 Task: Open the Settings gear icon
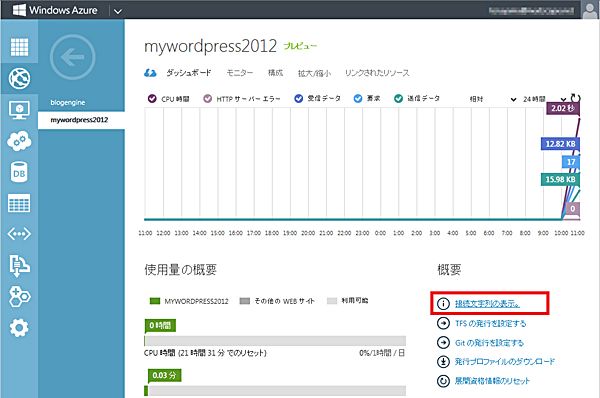pos(19,328)
